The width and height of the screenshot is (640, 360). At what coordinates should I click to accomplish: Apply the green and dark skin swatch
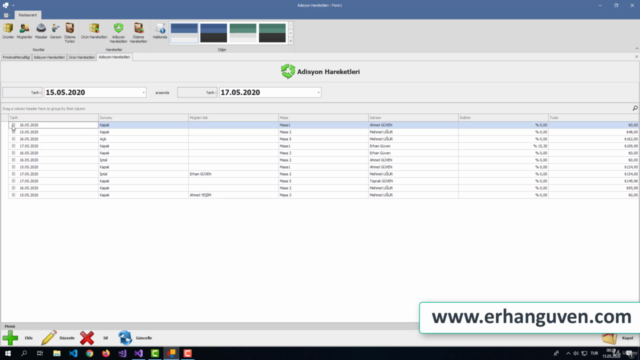coord(272,33)
